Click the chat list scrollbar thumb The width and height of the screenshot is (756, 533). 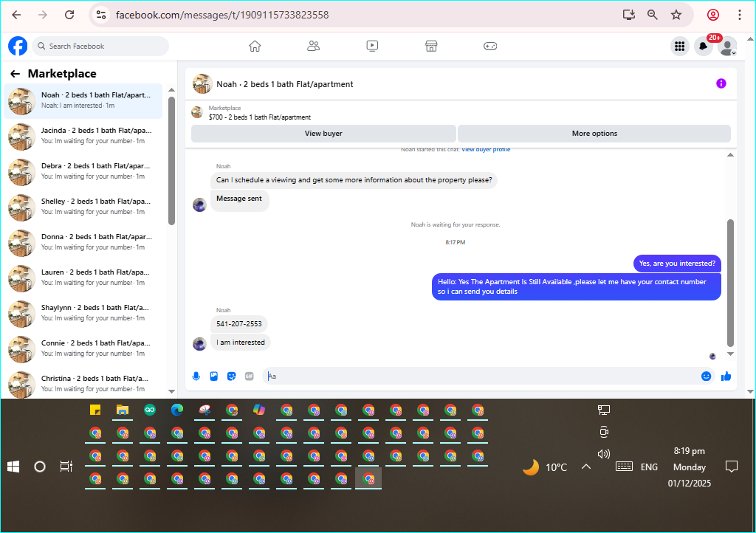tap(171, 160)
